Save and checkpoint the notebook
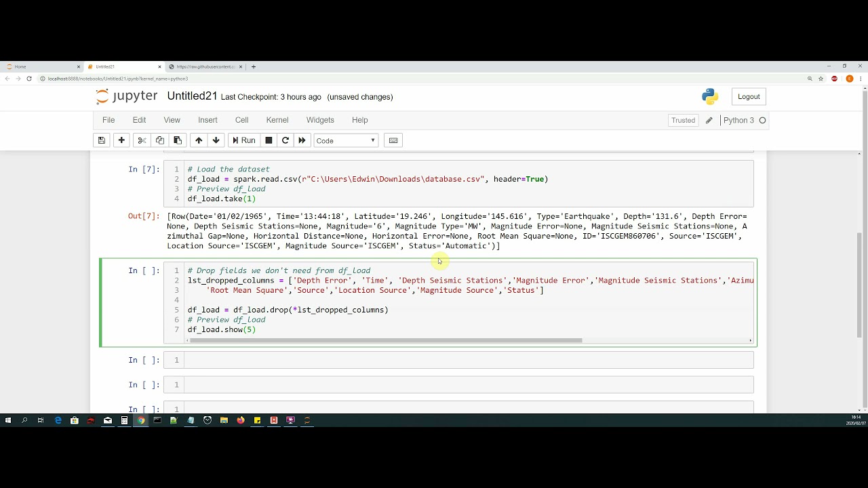The height and width of the screenshot is (488, 868). point(102,140)
